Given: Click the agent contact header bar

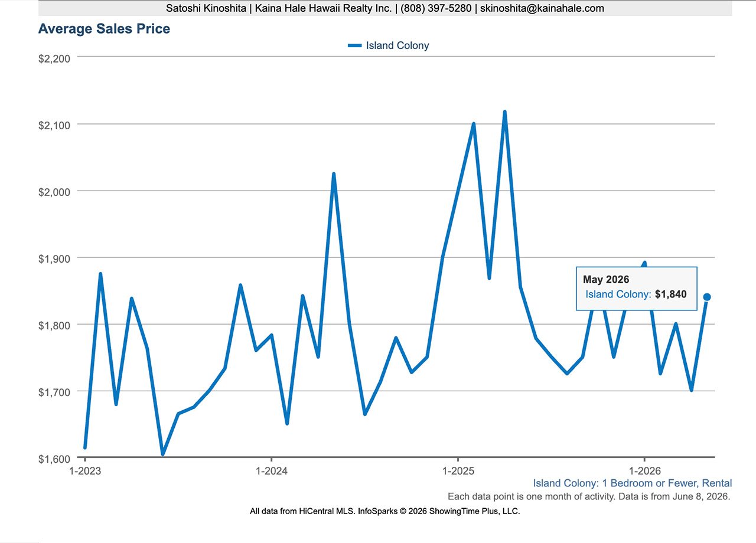Looking at the screenshot, I should [385, 8].
